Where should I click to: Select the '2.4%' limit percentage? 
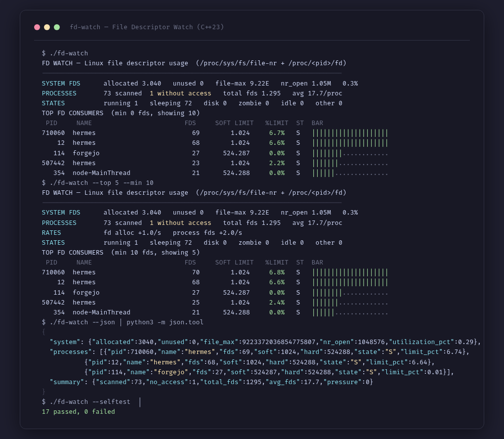point(277,303)
